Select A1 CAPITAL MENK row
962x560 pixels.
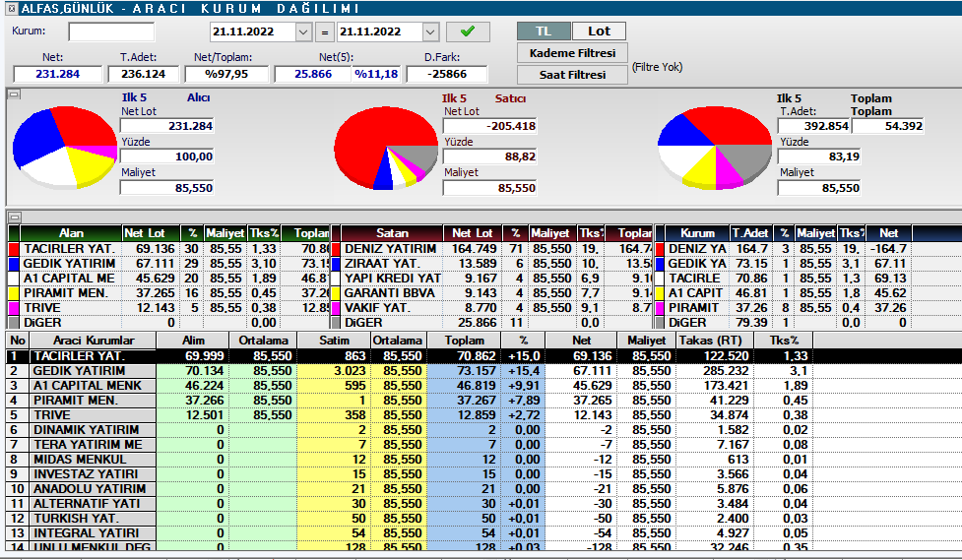point(484,386)
